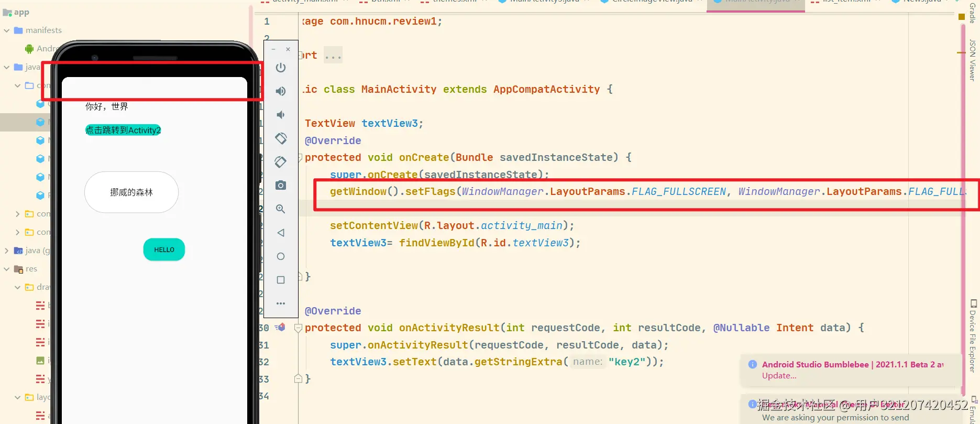Click the "key2" string in the code
The height and width of the screenshot is (424, 980).
[x=627, y=362]
